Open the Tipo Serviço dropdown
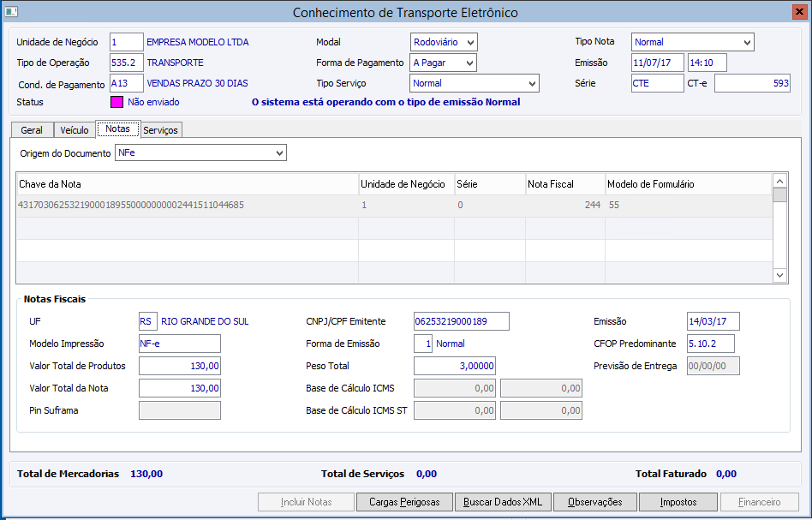Image resolution: width=812 pixels, height=520 pixels. click(474, 83)
